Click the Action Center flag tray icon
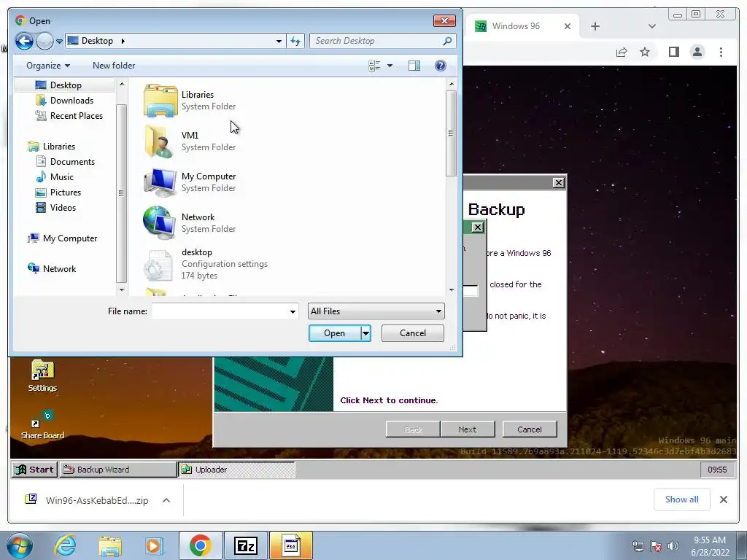The image size is (747, 560). (656, 546)
